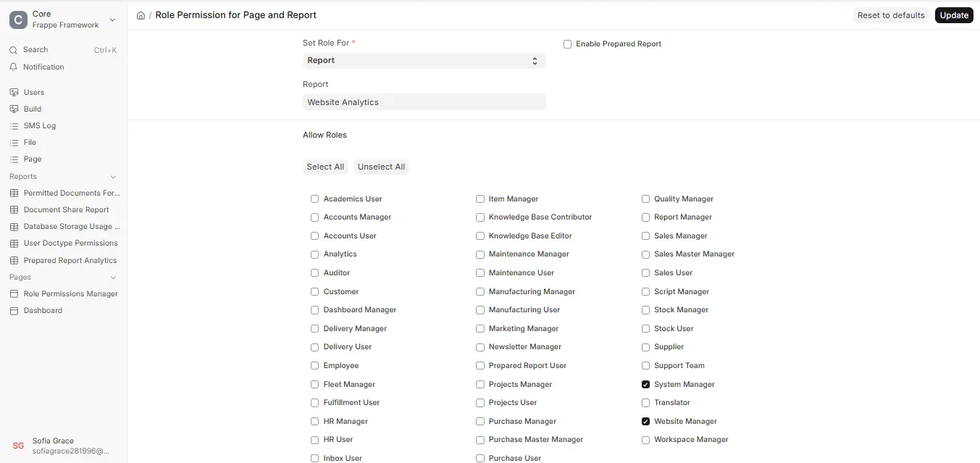Expand the Core workspace switcher chevron

pyautogui.click(x=112, y=20)
